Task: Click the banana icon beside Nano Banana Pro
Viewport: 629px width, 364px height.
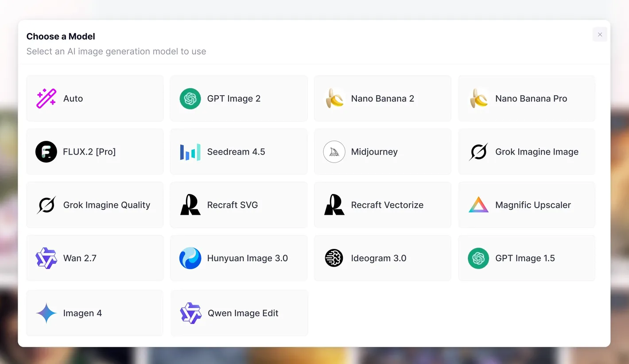Action: pyautogui.click(x=478, y=98)
